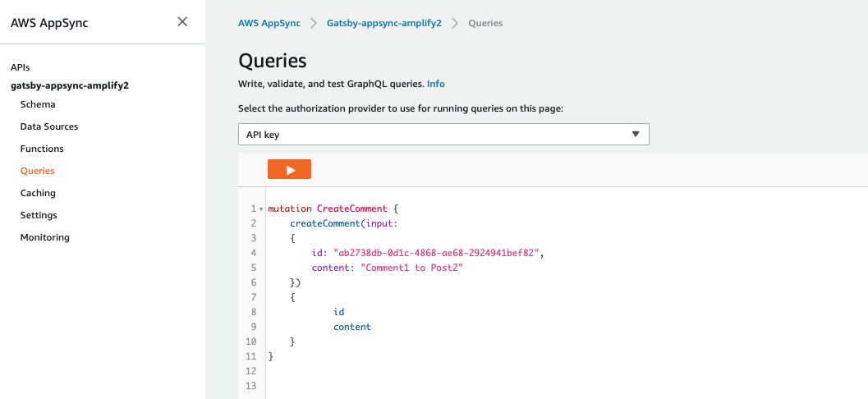Select the highlighted Queries sidebar item
The width and height of the screenshot is (868, 399).
(x=38, y=171)
